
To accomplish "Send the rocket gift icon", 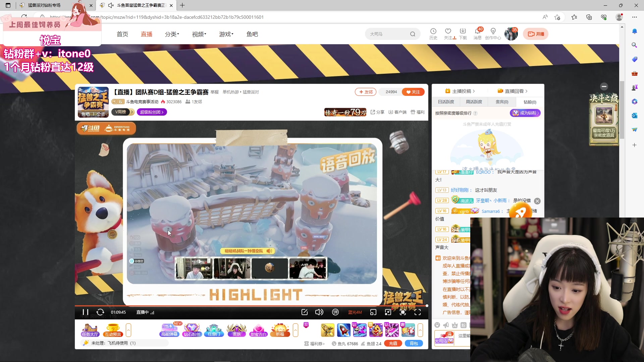I will click(x=343, y=330).
